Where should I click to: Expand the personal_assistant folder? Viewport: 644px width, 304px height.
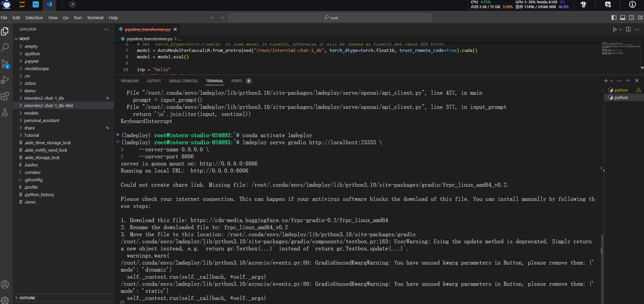pyautogui.click(x=63, y=120)
